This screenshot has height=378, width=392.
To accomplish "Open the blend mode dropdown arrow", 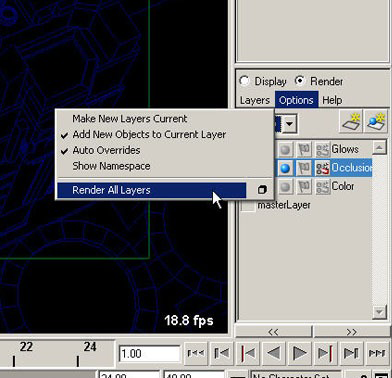I will coord(289,124).
